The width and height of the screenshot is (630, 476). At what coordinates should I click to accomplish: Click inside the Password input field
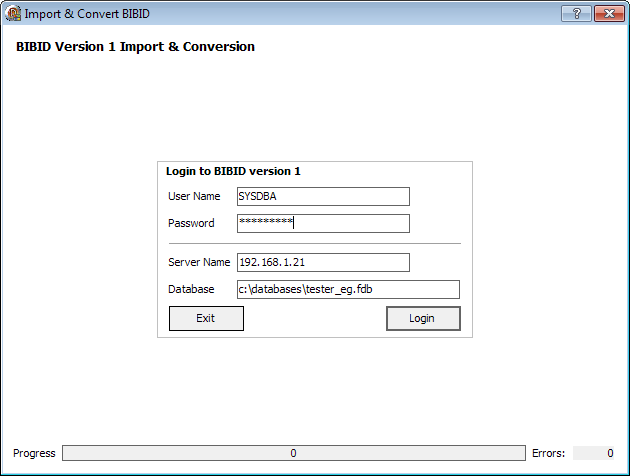tap(323, 223)
